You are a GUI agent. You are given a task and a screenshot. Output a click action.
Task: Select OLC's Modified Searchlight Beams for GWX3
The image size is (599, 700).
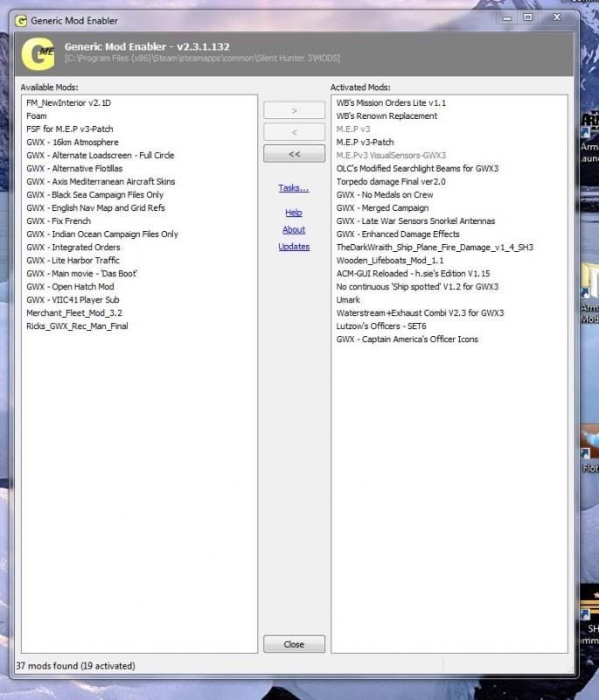417,168
